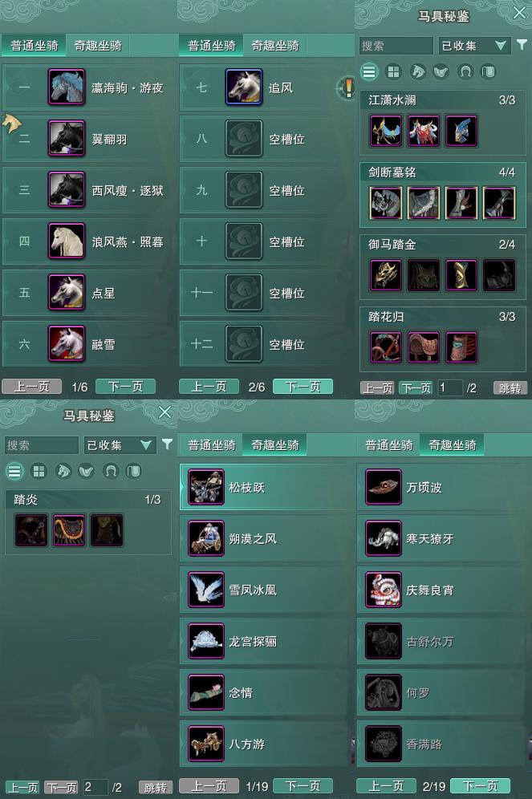Screen dimensions: 532x799
Task: Click the saddle icon in 踏花归 set
Action: pos(424,347)
